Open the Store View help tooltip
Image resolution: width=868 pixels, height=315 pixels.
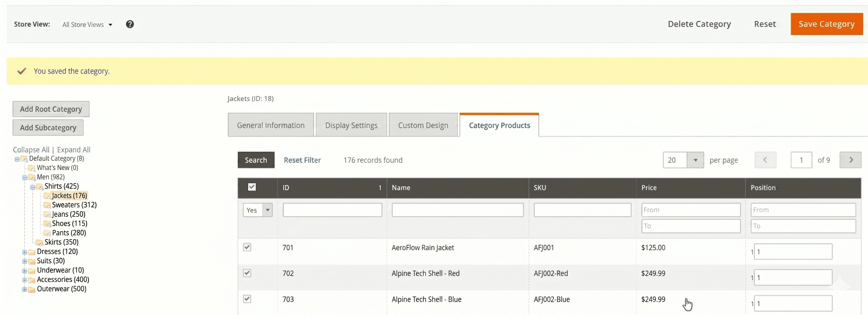click(130, 24)
